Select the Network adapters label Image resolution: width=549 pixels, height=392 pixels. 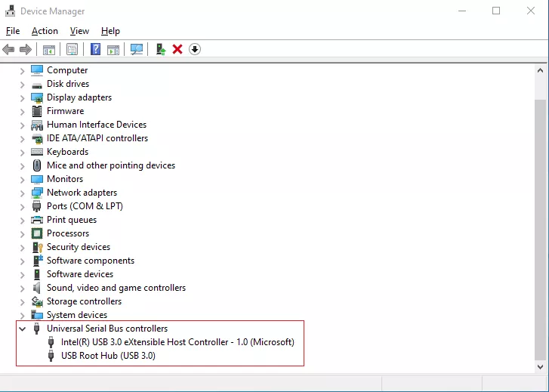point(82,193)
